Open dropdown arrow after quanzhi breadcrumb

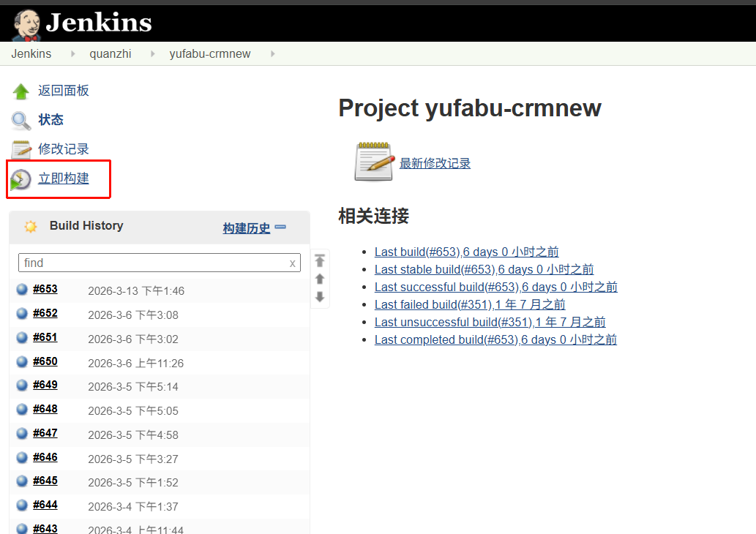pos(152,54)
